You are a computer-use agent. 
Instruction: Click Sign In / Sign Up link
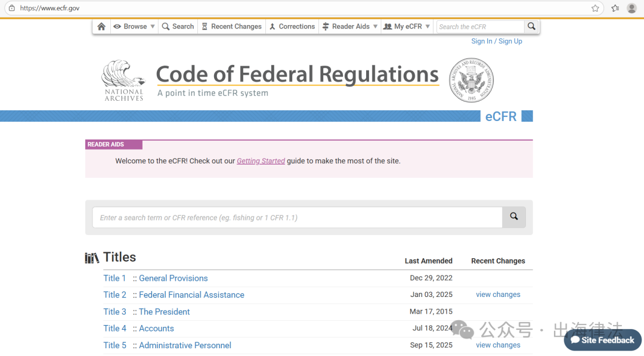pyautogui.click(x=497, y=41)
